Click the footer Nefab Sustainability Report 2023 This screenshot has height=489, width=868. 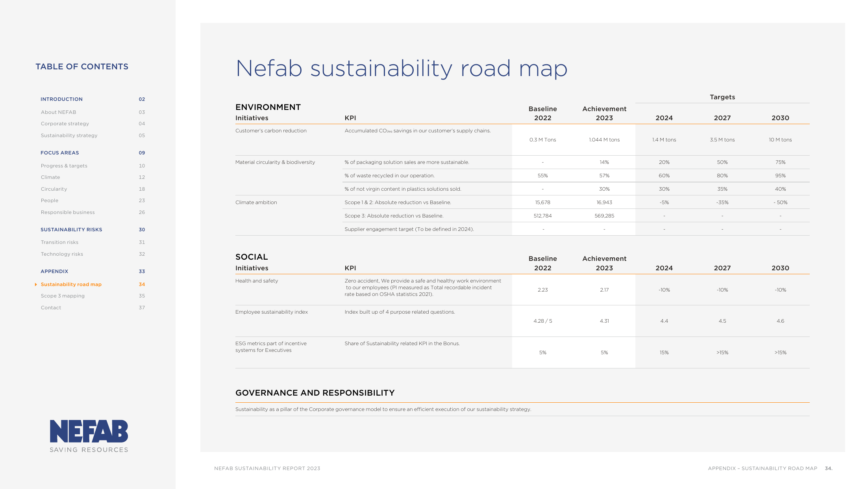(267, 469)
